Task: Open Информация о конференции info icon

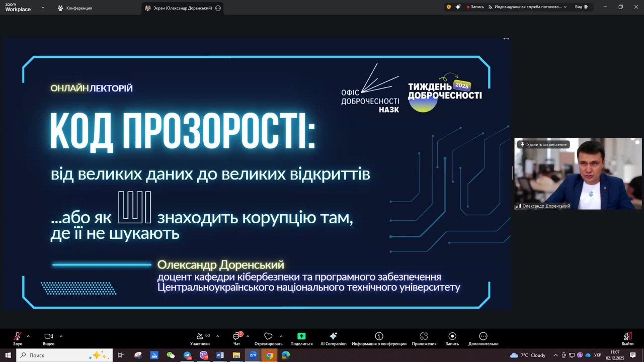Action: click(x=379, y=337)
